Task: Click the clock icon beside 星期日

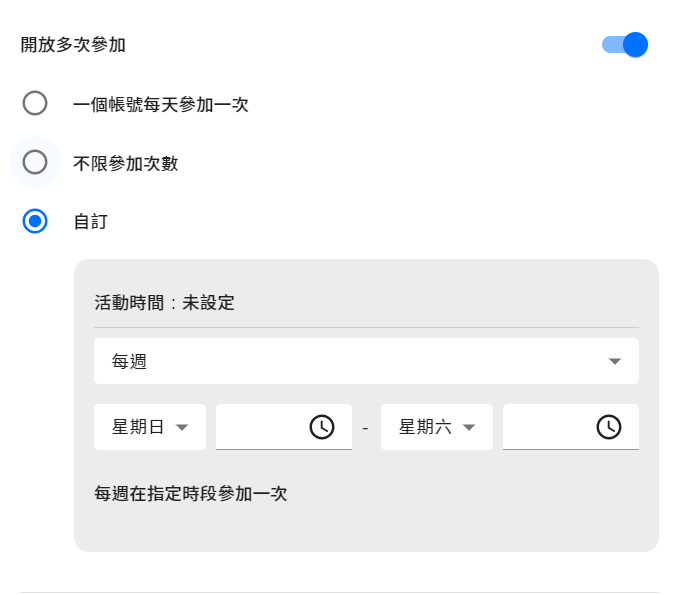Action: [321, 427]
